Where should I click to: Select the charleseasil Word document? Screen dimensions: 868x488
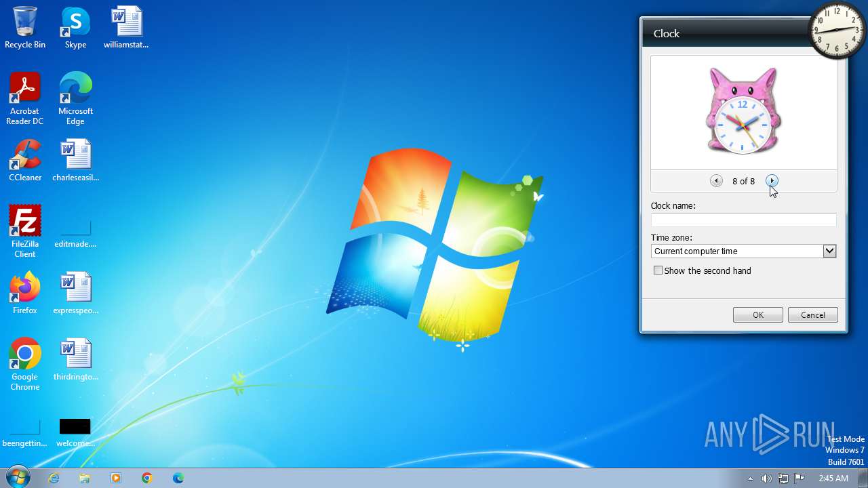coord(75,161)
